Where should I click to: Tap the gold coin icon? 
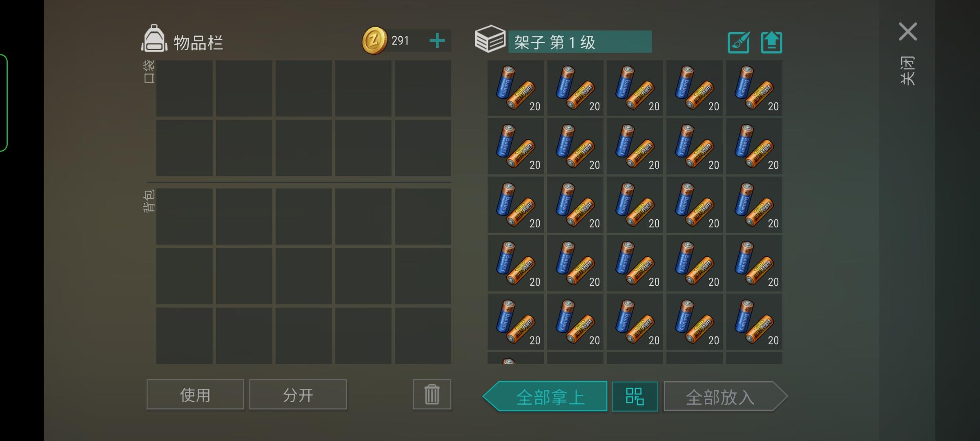374,40
